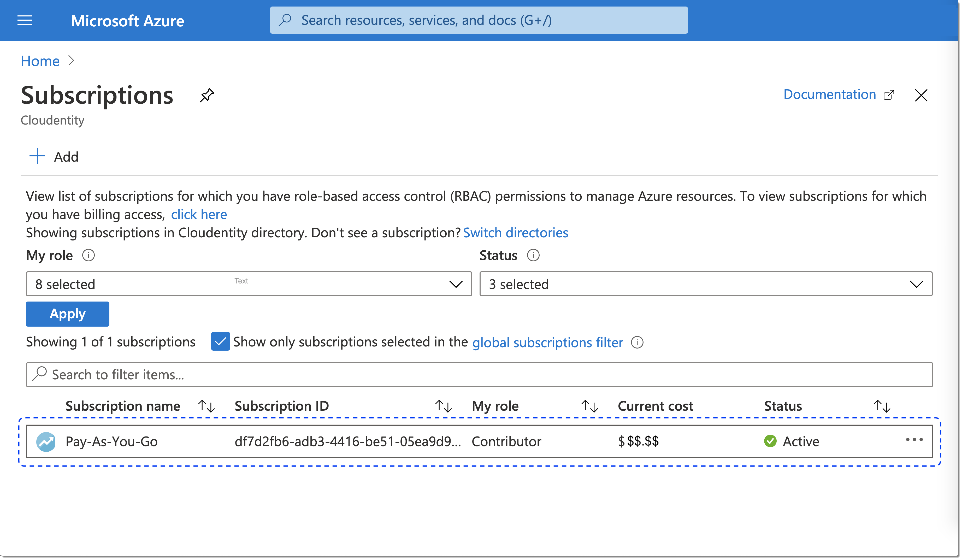Go to the Home breadcrumb
The height and width of the screenshot is (560, 962).
click(x=40, y=61)
